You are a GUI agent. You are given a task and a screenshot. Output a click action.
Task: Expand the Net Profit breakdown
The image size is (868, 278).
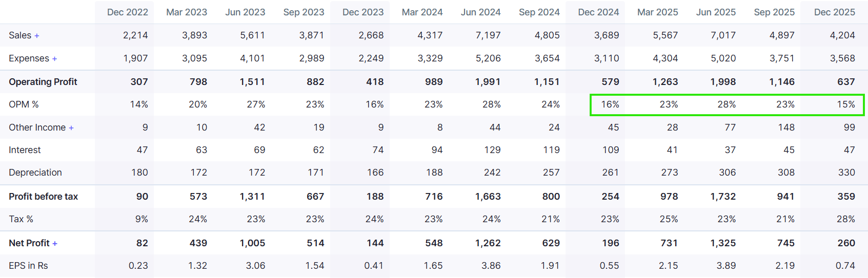tap(55, 244)
